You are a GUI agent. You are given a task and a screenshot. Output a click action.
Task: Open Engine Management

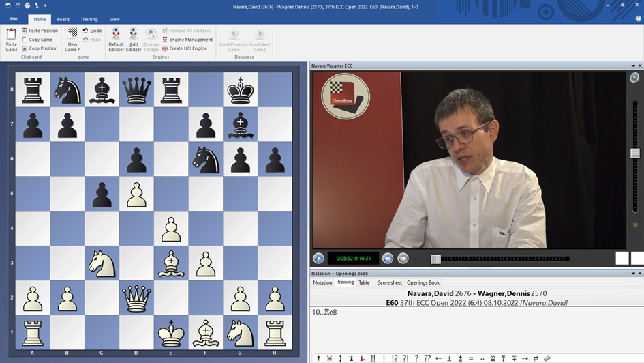[187, 40]
